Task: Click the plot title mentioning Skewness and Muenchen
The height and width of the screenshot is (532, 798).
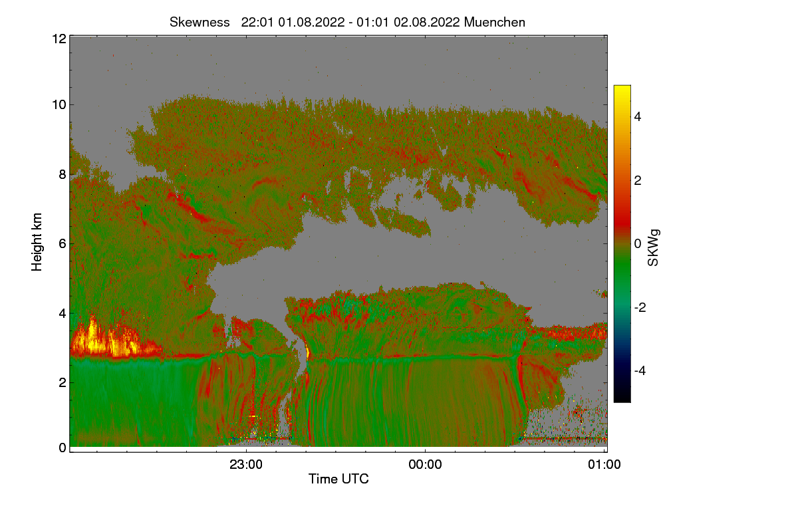Action: coord(347,22)
